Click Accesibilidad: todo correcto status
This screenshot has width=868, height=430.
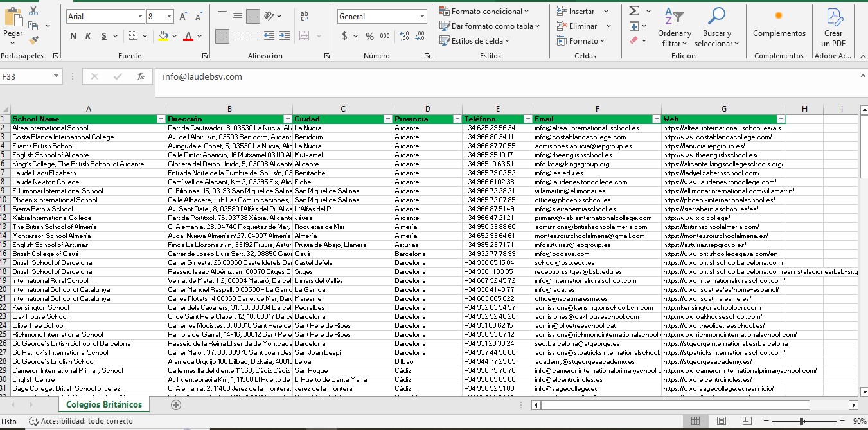click(x=81, y=421)
